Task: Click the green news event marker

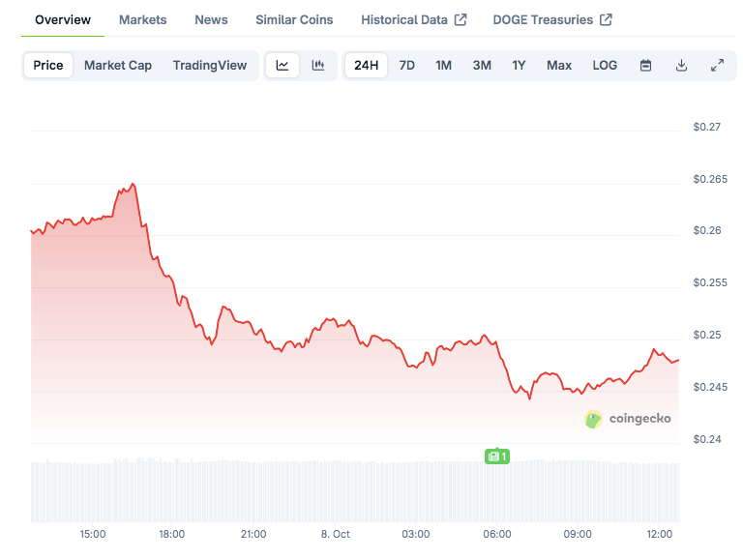Action: [x=496, y=456]
